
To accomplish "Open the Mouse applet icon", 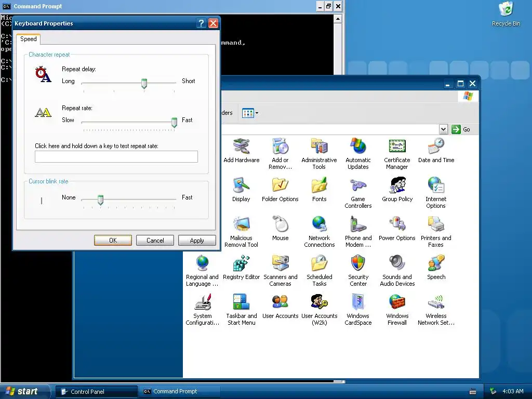I will click(x=280, y=224).
